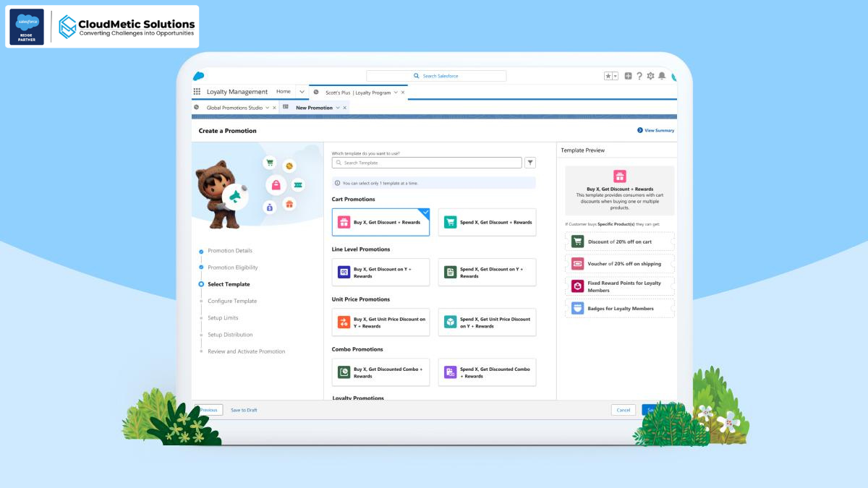Open the global actions plus icon
Image resolution: width=868 pixels, height=488 pixels.
(628, 76)
